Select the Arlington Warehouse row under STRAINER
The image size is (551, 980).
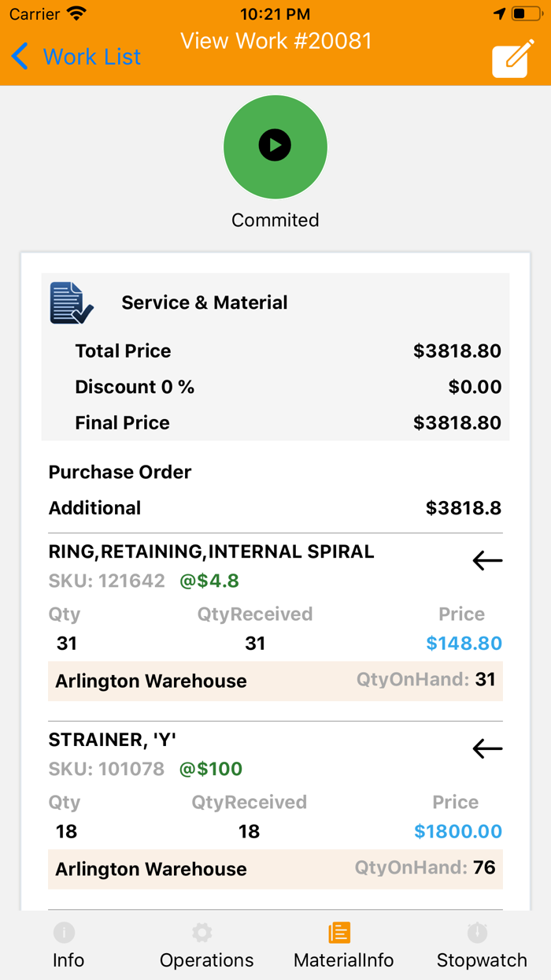pyautogui.click(x=275, y=869)
